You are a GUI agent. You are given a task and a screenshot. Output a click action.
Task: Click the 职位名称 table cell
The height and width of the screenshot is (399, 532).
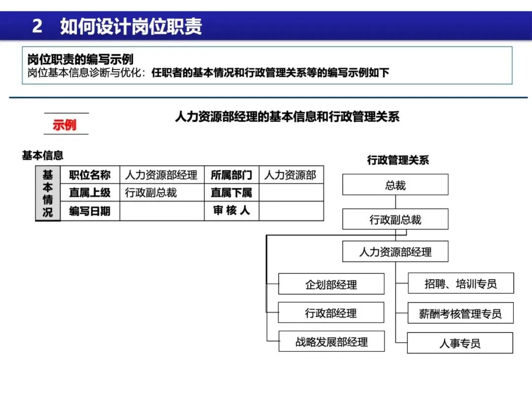pos(90,175)
